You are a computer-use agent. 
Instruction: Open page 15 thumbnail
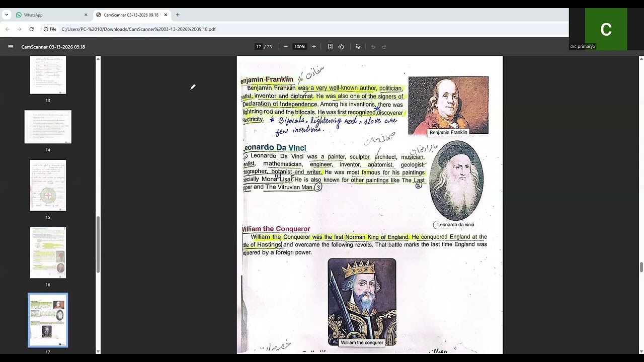coord(48,186)
